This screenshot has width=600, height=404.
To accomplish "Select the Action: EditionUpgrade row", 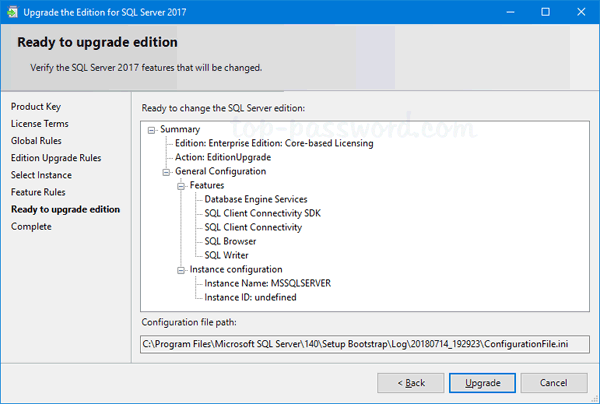I will point(223,157).
